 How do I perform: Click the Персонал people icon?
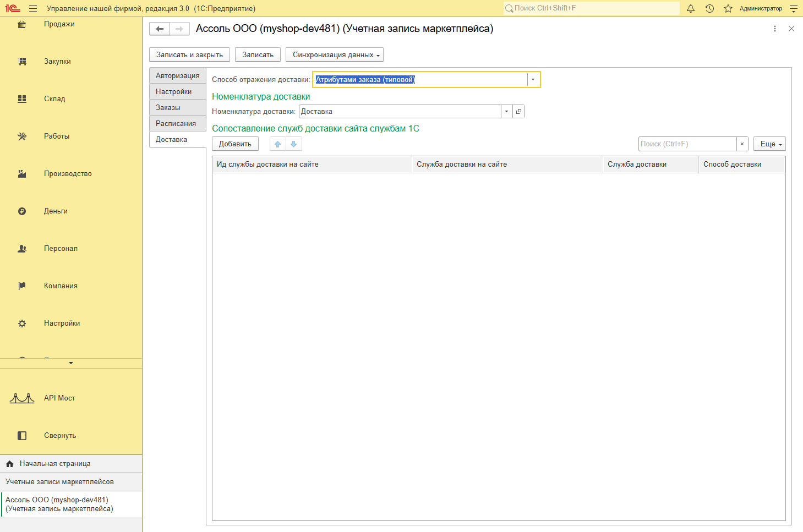22,249
